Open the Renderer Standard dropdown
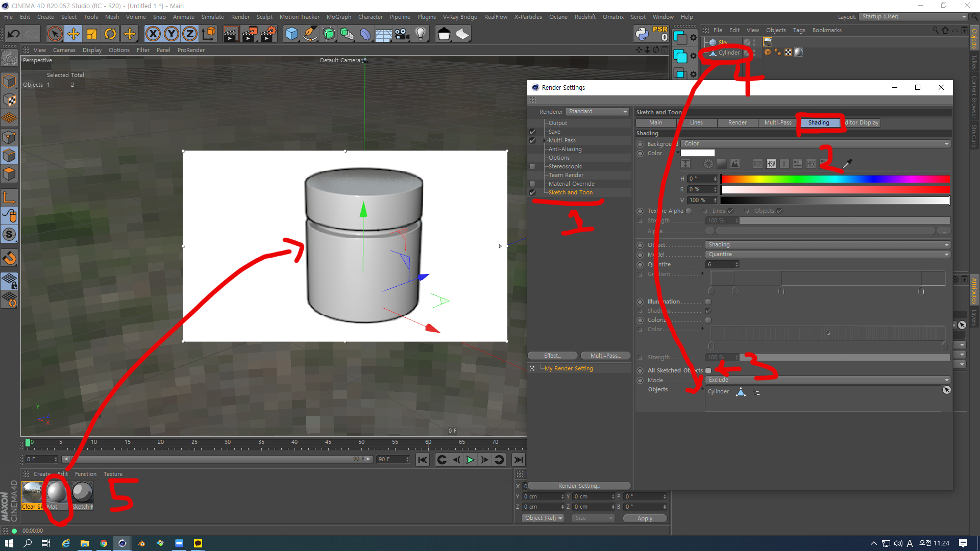980x551 pixels. [x=598, y=112]
